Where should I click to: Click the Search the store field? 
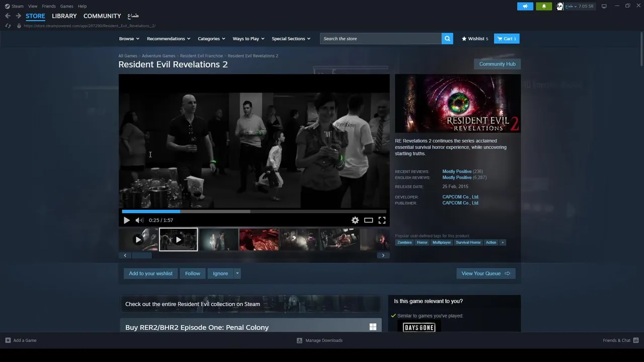381,39
